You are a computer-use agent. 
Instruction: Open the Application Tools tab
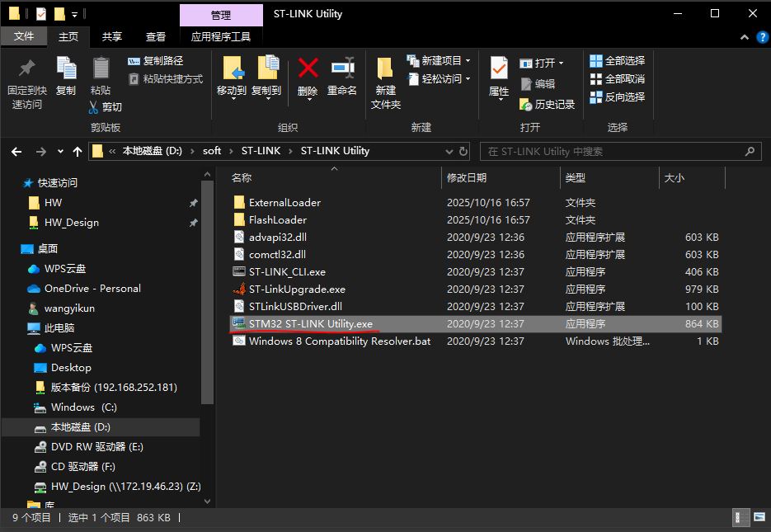(221, 37)
